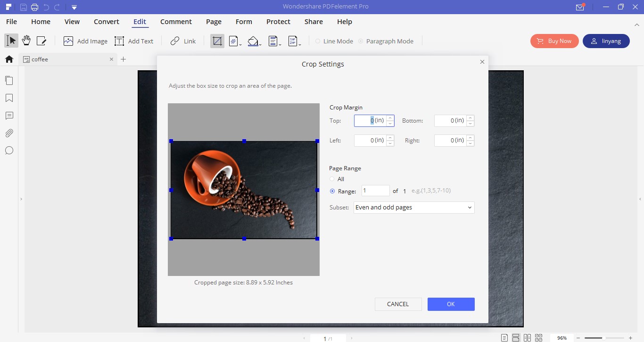The image size is (644, 342).
Task: Click the Buy Now button
Action: [x=554, y=41]
